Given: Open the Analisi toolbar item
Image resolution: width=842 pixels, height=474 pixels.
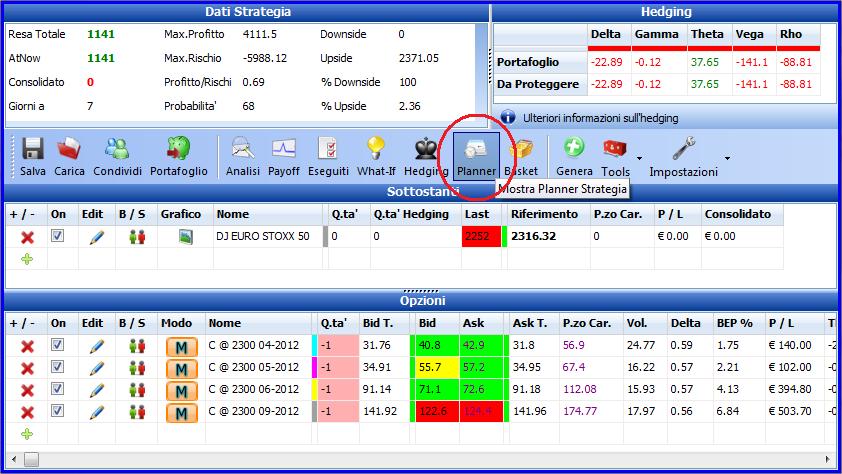Looking at the screenshot, I should tap(243, 156).
